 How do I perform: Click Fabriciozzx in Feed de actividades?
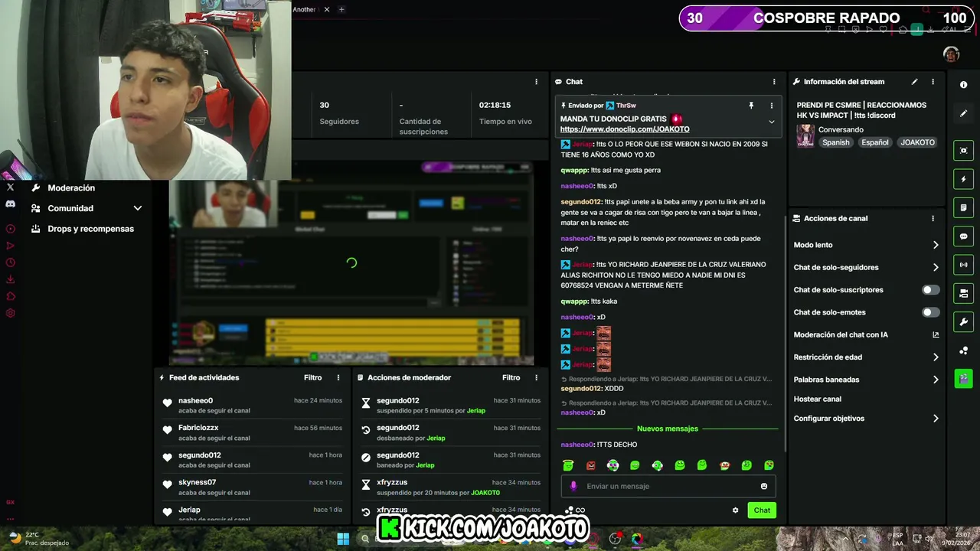point(198,428)
